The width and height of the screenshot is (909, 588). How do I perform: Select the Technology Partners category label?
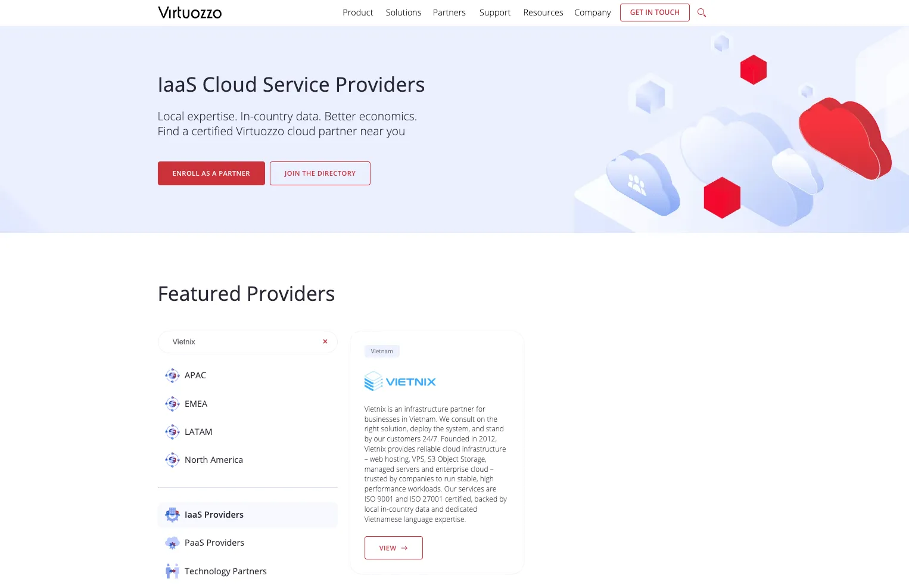tap(226, 571)
